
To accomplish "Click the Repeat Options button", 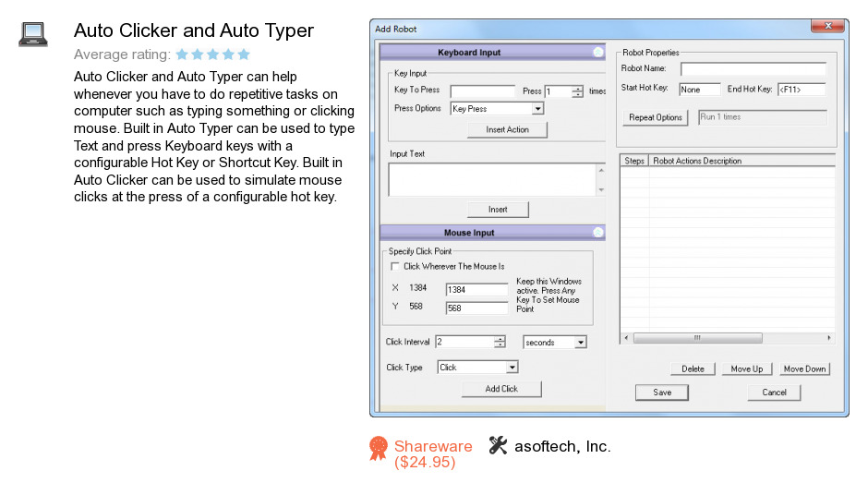I will [656, 117].
